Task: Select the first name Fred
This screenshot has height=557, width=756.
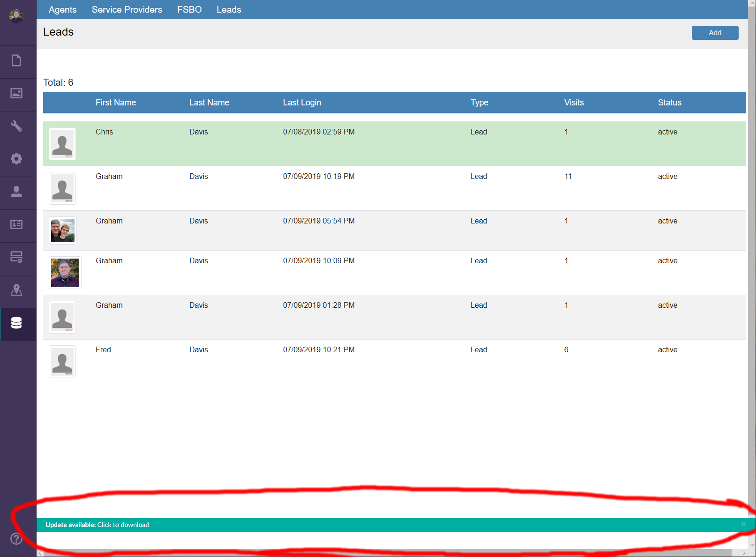Action: tap(103, 349)
